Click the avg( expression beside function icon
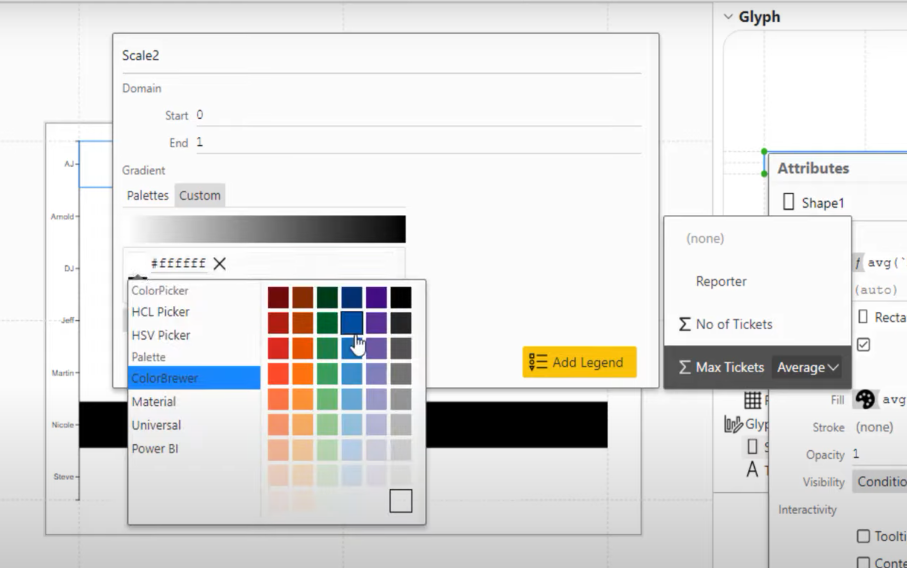 tap(886, 263)
